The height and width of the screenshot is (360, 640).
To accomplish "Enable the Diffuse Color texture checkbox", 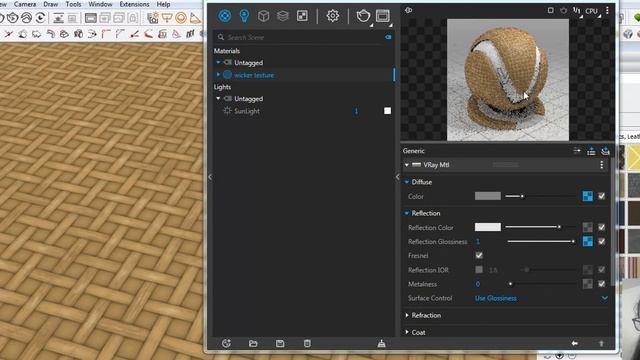I will pos(602,196).
